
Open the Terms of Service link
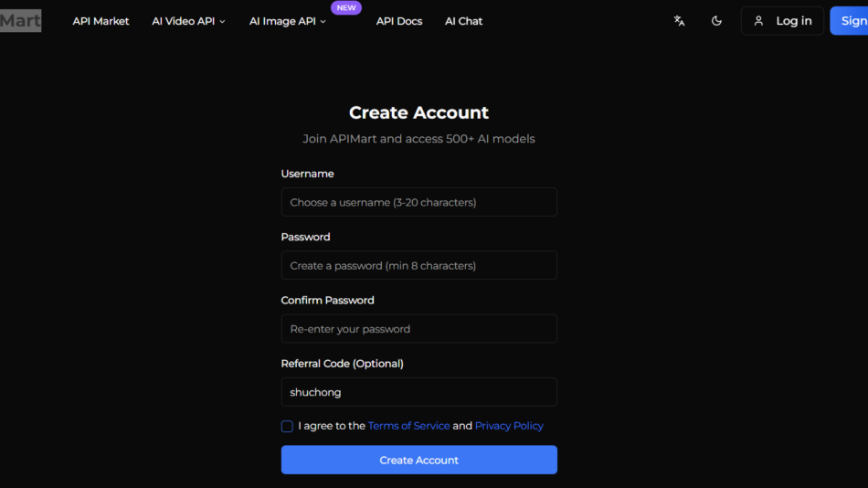click(x=408, y=426)
